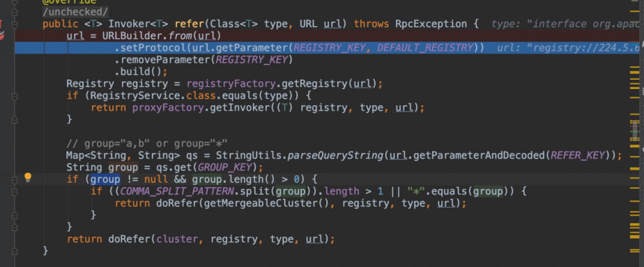The image size is (644, 267).
Task: Click the highlighted 'group' after 'if ('
Action: (105, 179)
